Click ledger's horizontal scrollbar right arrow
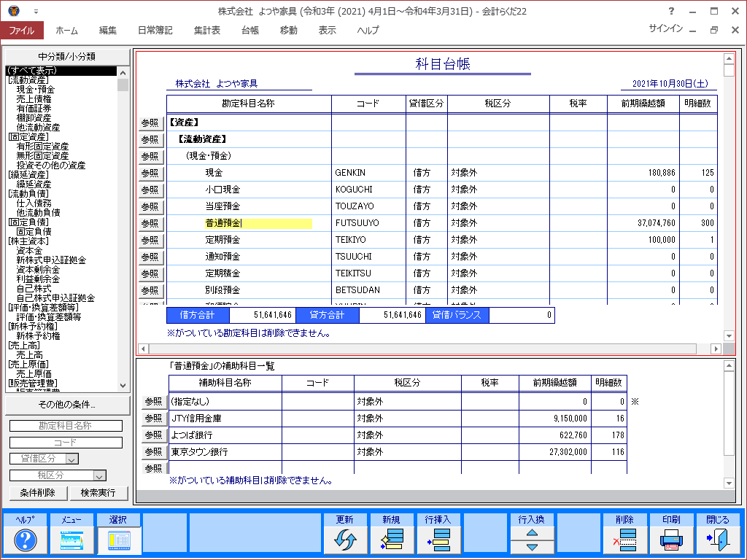The height and width of the screenshot is (560, 747). [x=716, y=349]
